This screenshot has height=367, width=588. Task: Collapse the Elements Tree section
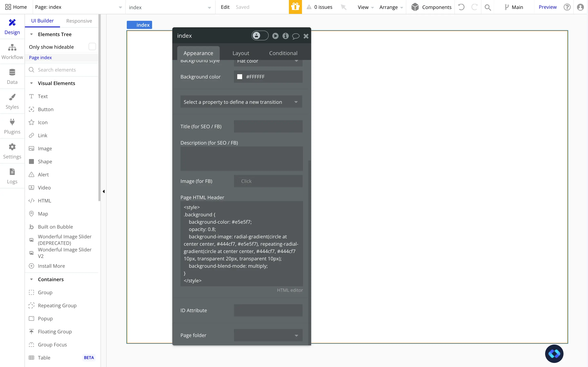[31, 34]
